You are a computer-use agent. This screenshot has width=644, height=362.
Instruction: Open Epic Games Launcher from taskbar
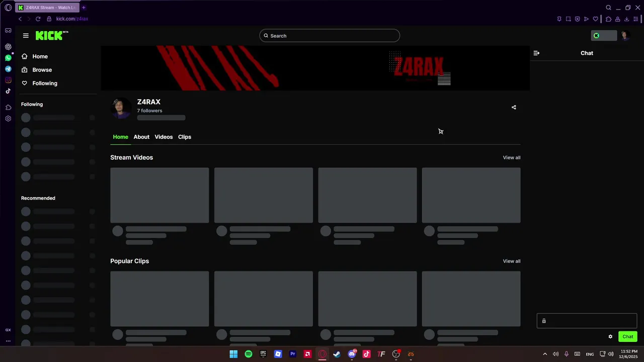[x=263, y=354]
